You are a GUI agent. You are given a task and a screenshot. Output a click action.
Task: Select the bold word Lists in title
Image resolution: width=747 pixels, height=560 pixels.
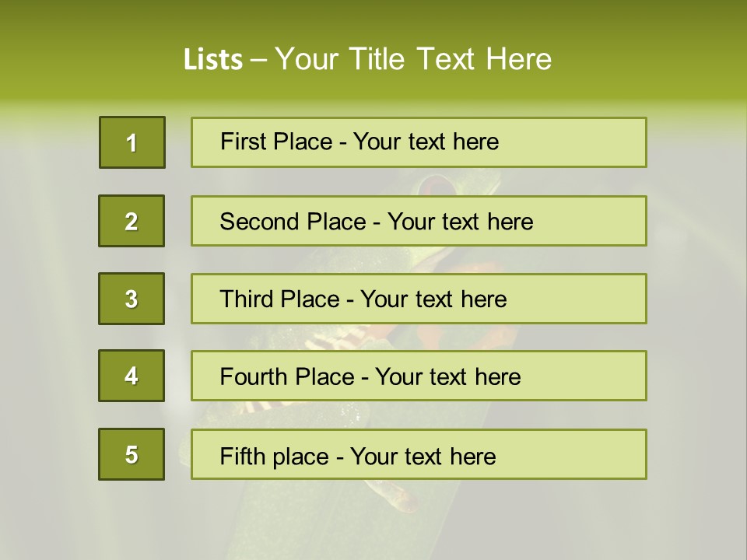click(213, 60)
